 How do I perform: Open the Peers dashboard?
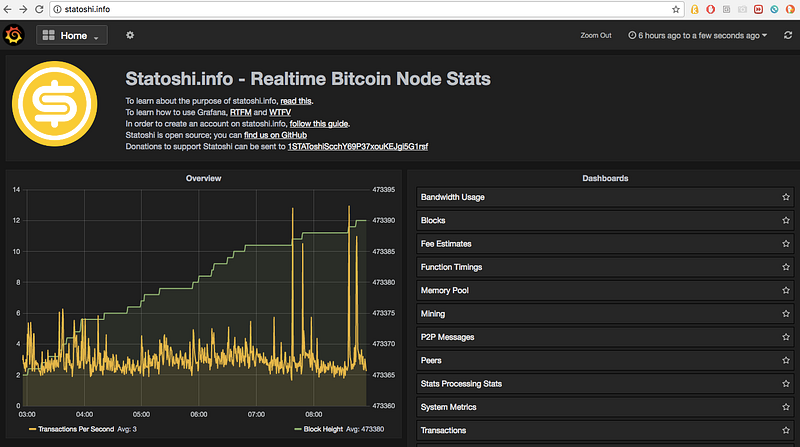(x=605, y=360)
